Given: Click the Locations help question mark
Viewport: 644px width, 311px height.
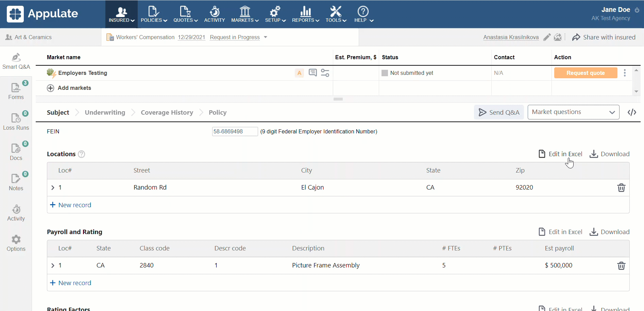Looking at the screenshot, I should coord(82,154).
